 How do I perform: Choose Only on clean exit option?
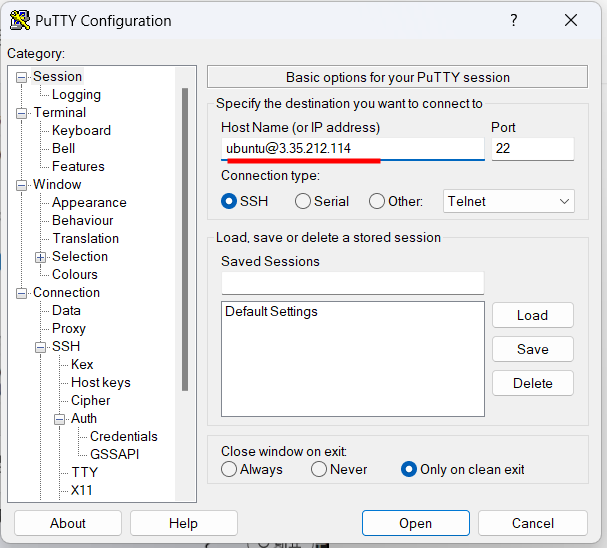tap(409, 469)
